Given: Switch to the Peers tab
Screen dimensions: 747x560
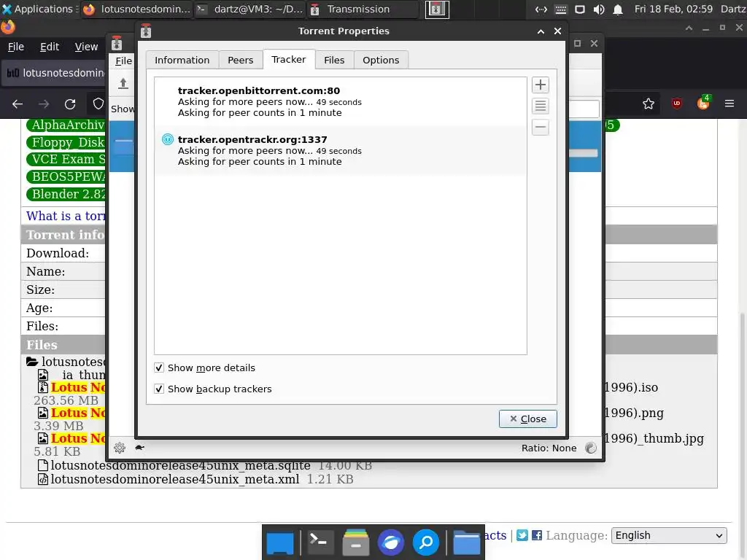Looking at the screenshot, I should click(x=241, y=60).
